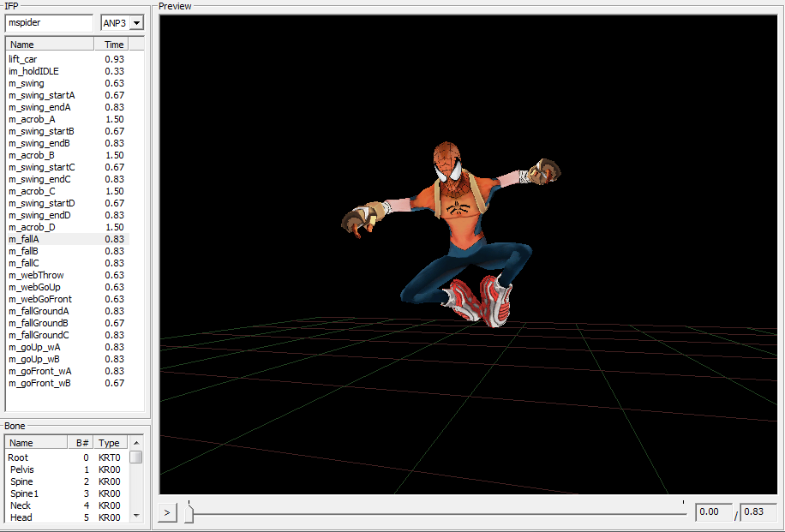Select the m_swing_endD animation

click(67, 215)
